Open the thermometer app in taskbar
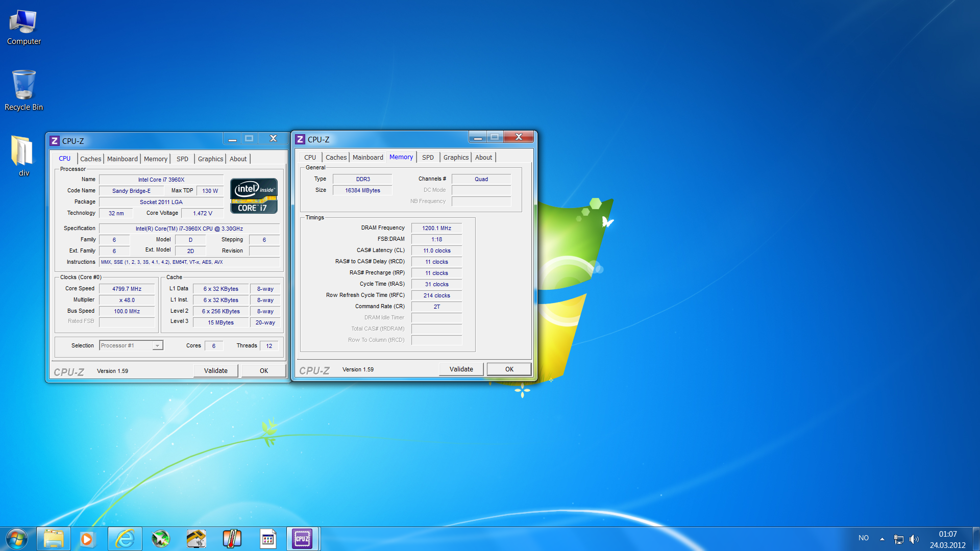 232,539
